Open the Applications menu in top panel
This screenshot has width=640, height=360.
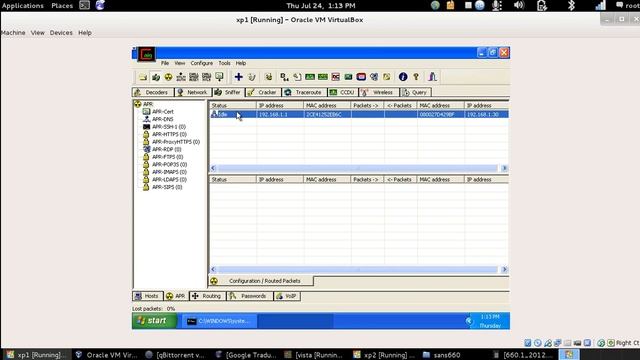coord(22,5)
